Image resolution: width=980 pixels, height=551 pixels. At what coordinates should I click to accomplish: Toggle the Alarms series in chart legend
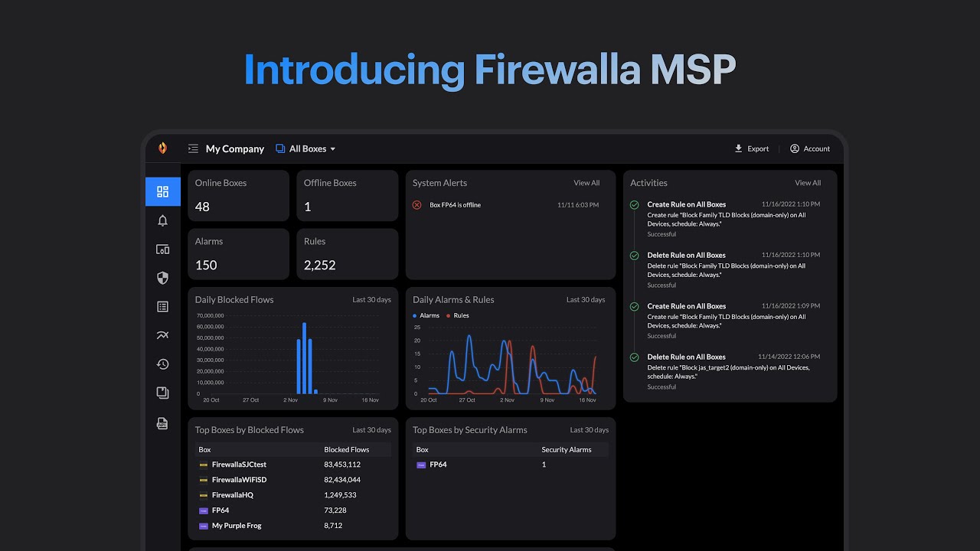click(x=426, y=315)
